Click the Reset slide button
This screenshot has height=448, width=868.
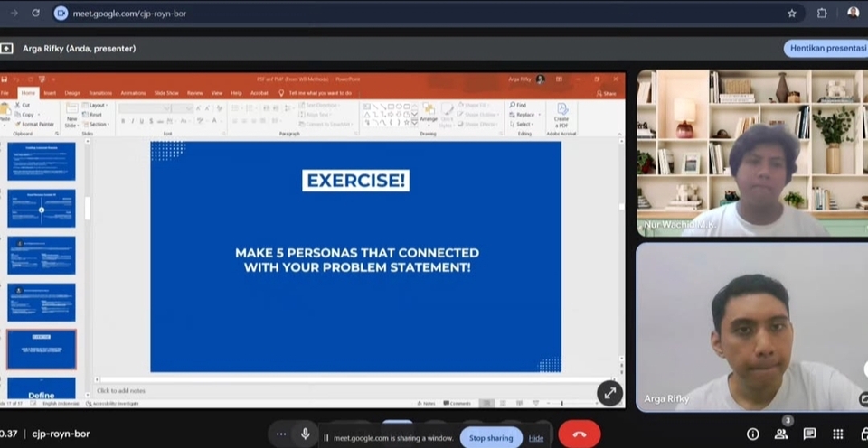coord(92,115)
